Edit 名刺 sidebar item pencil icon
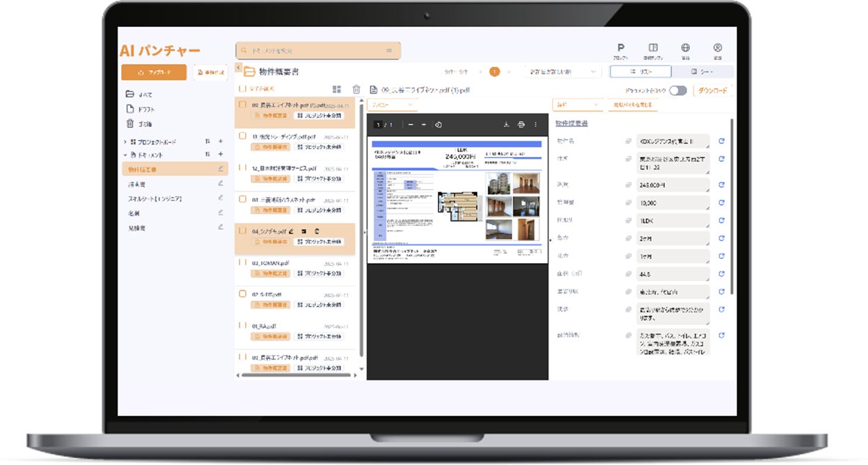 (220, 213)
